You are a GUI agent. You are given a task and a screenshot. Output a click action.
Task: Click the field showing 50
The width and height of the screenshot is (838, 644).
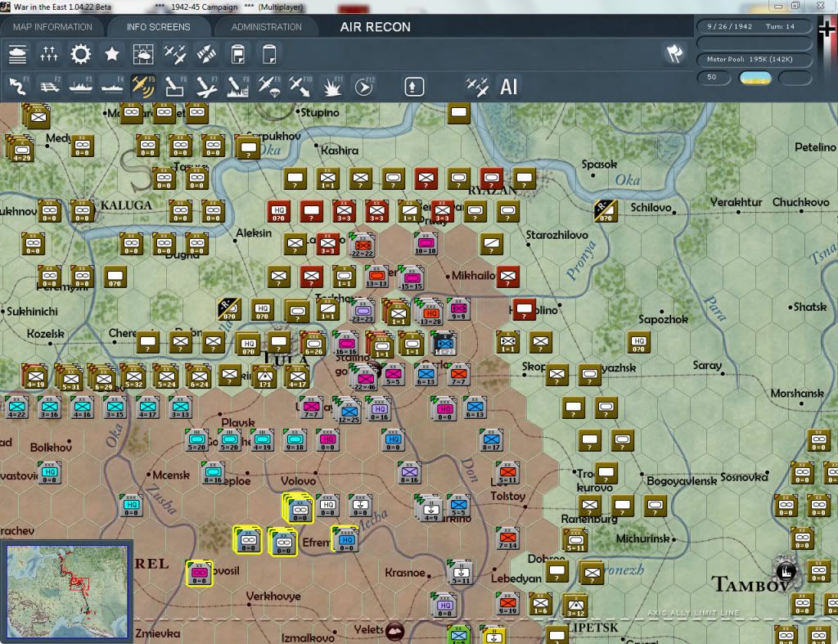coord(714,78)
